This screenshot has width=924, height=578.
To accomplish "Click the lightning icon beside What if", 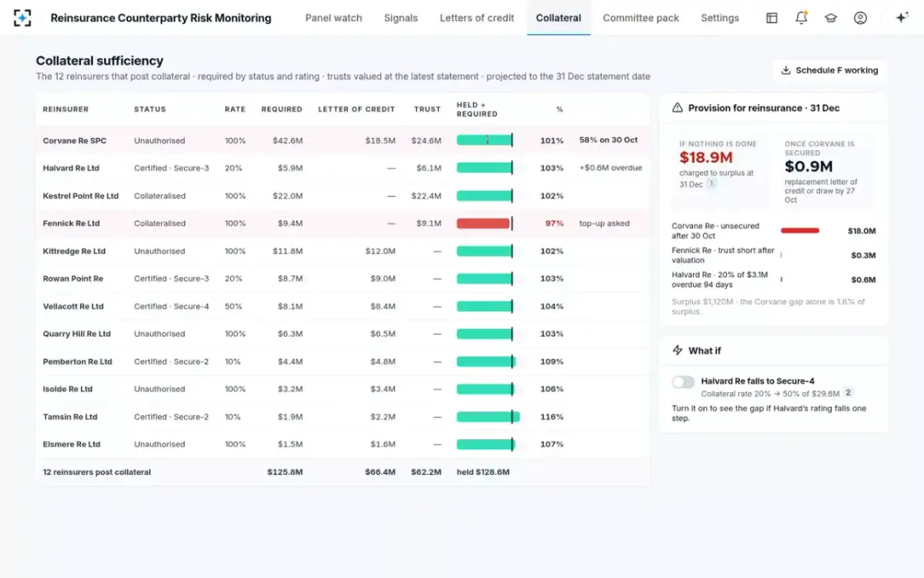I will pyautogui.click(x=678, y=351).
